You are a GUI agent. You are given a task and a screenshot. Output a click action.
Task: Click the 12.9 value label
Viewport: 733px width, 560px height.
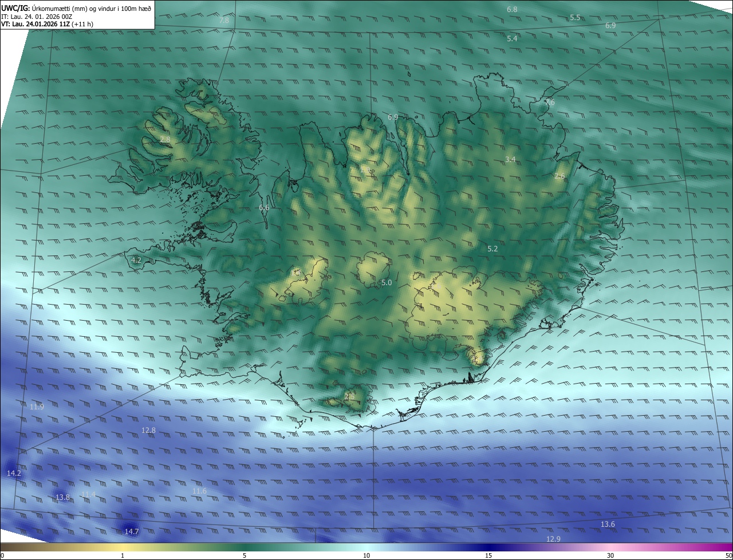click(x=553, y=539)
